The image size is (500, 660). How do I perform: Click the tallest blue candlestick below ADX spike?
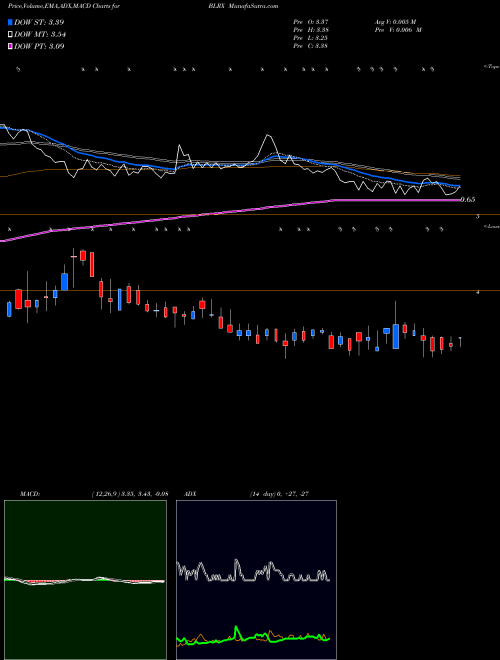(396, 336)
